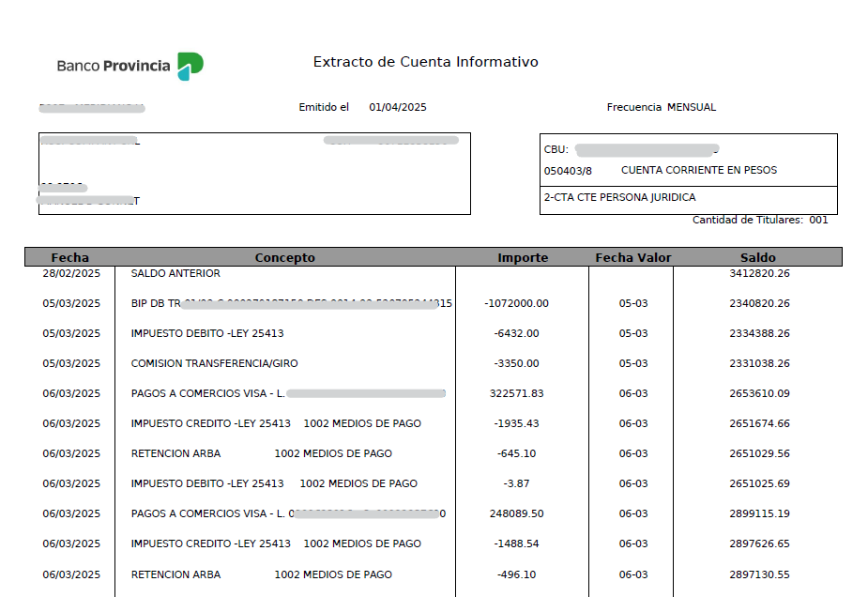The width and height of the screenshot is (868, 597).
Task: Select '2-CTA CTE PERSONA JURIDICA' line
Action: (x=619, y=197)
